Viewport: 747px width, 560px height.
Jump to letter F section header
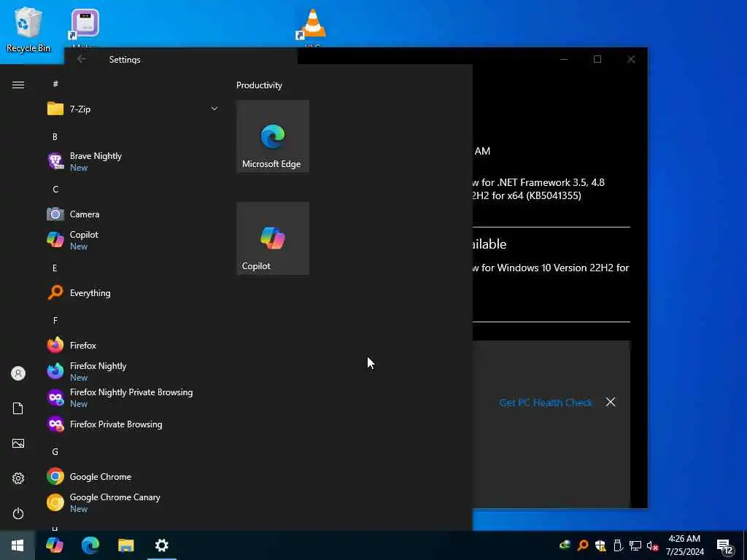click(55, 321)
